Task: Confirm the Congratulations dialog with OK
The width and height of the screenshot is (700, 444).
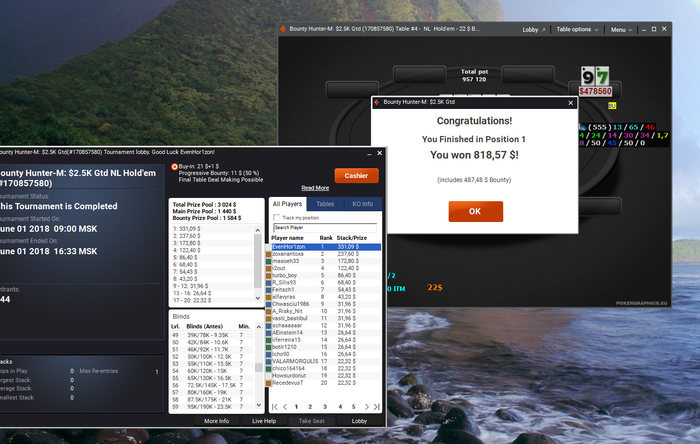Action: [x=475, y=211]
